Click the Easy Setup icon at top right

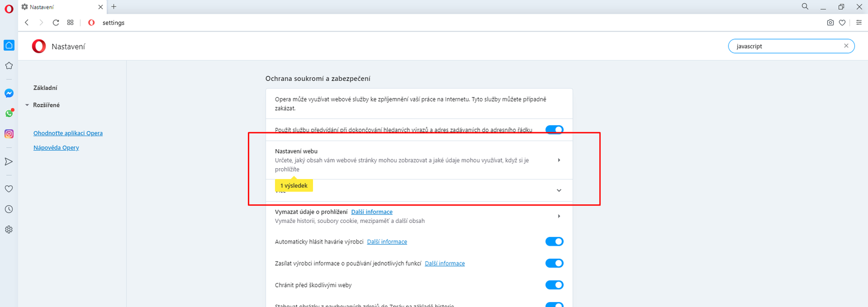click(859, 23)
